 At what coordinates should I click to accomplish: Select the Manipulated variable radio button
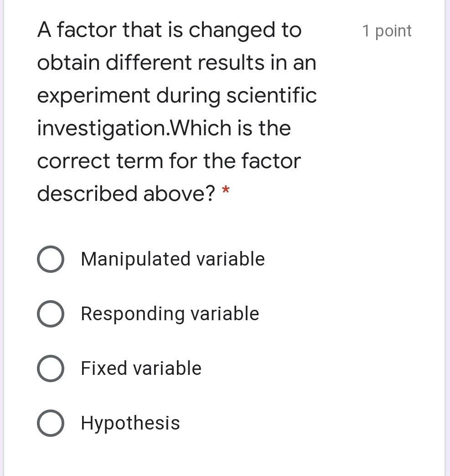[50, 259]
